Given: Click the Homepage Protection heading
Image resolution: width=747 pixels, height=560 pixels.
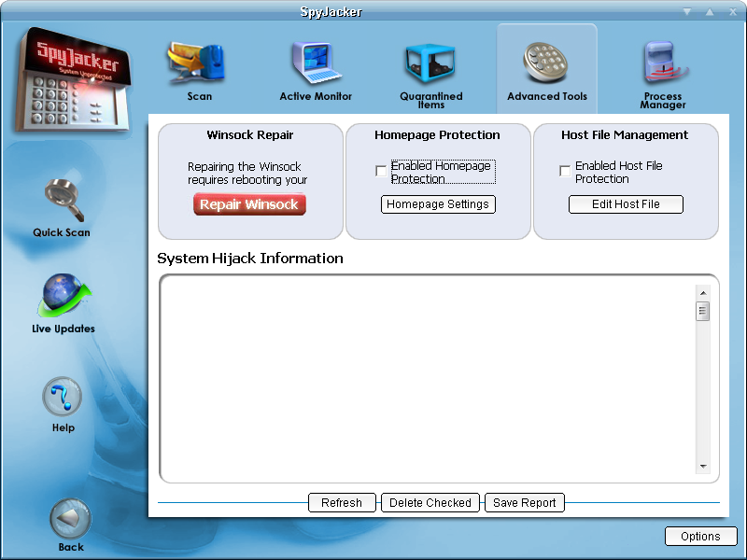Looking at the screenshot, I should click(x=437, y=134).
